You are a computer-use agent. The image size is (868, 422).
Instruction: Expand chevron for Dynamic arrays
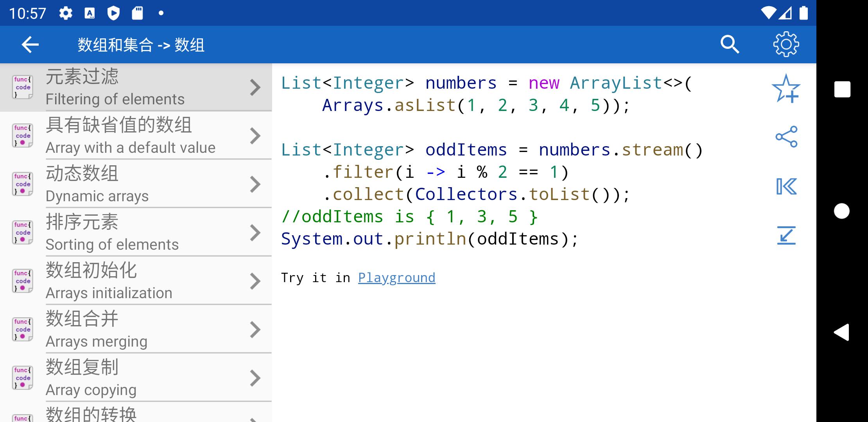point(255,184)
